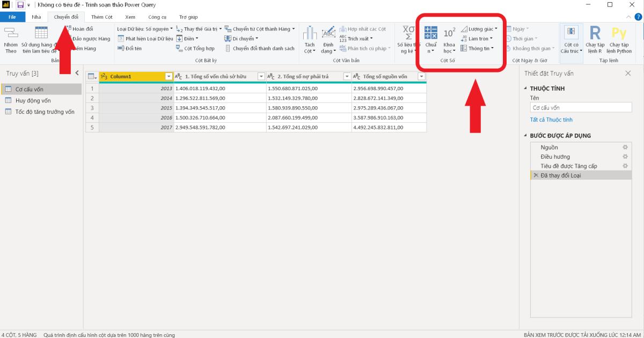The width and height of the screenshot is (644, 338).
Task: Click the Cột Tổng hợp button
Action: tap(195, 48)
